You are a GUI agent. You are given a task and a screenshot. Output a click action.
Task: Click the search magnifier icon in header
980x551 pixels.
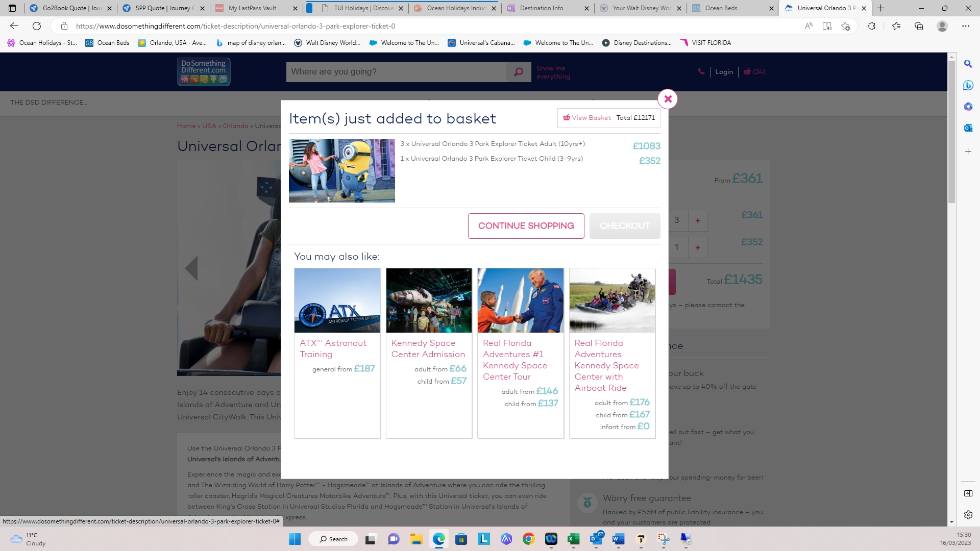(x=519, y=72)
